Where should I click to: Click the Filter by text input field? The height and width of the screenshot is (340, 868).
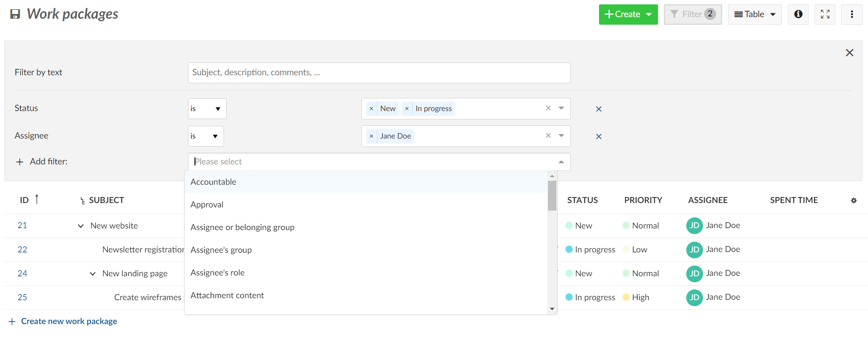coord(379,73)
